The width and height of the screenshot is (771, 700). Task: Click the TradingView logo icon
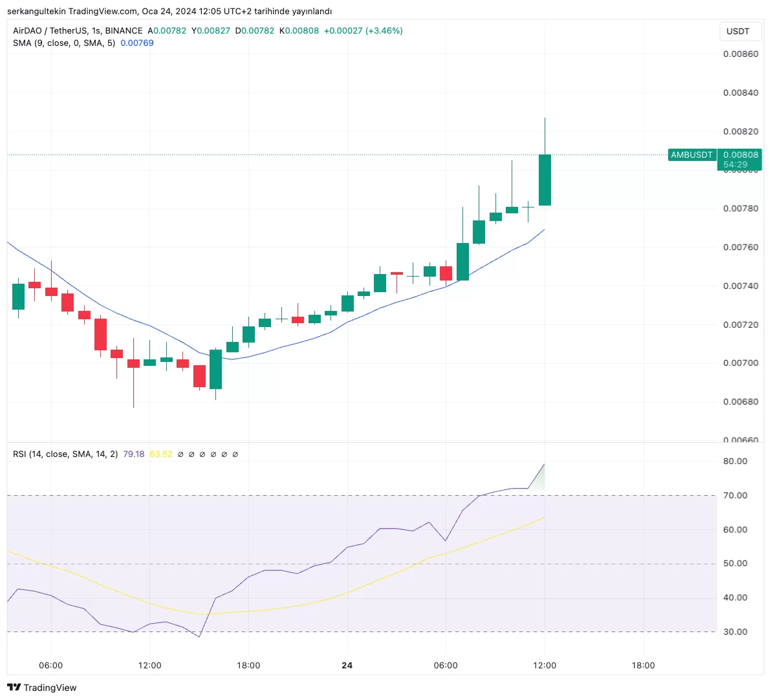pyautogui.click(x=14, y=687)
